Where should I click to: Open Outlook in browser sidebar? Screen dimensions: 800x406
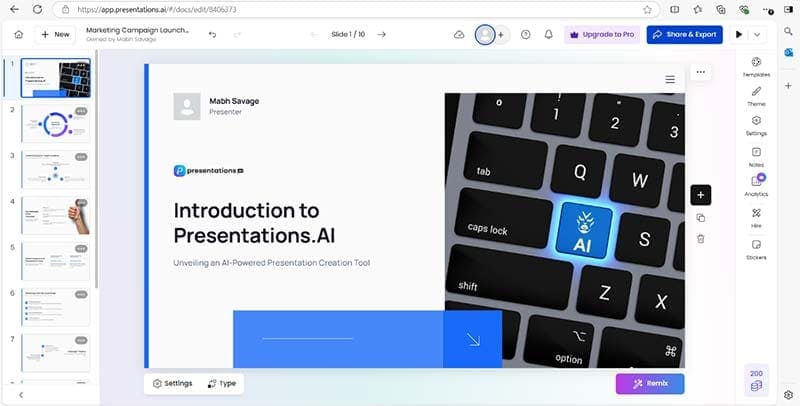coord(788,53)
